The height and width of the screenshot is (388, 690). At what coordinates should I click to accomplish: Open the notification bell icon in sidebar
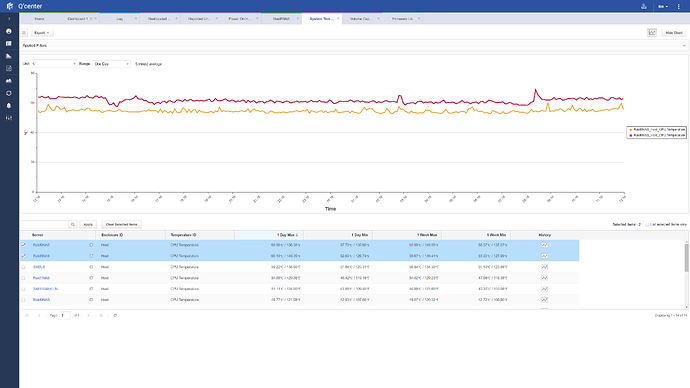(9, 106)
